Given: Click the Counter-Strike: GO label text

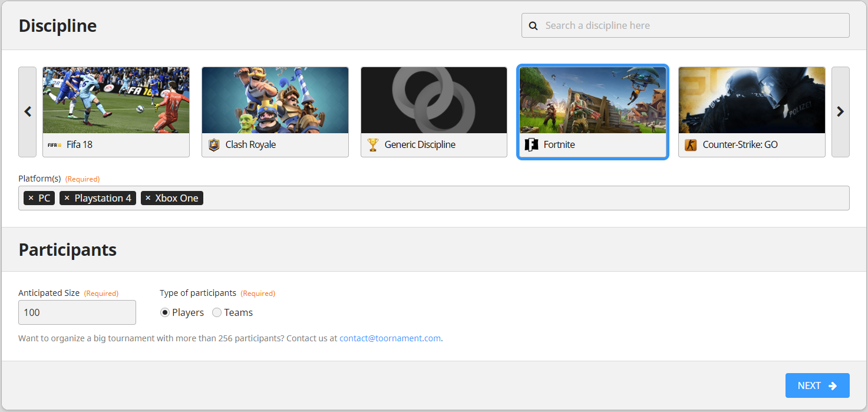Looking at the screenshot, I should pos(740,144).
